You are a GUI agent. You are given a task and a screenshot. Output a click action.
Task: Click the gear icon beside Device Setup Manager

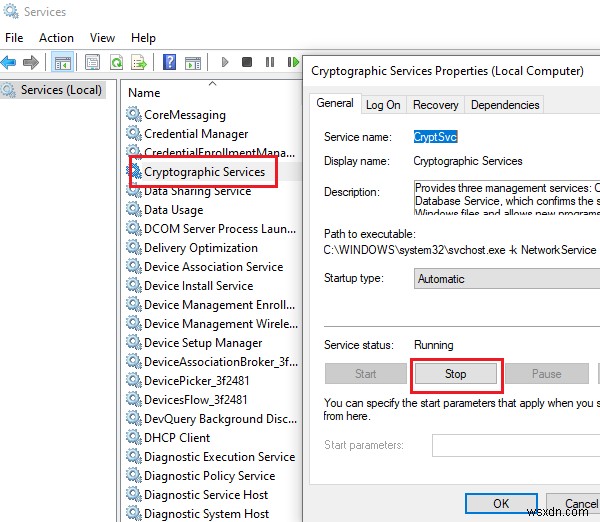[134, 343]
